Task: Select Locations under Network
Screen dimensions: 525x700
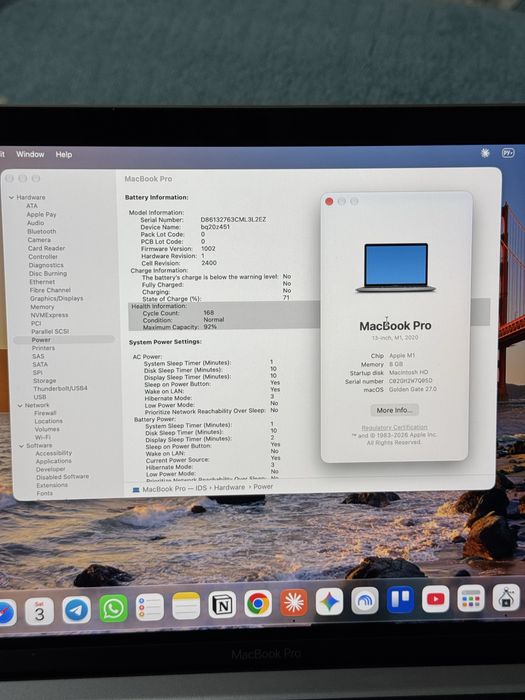Action: click(48, 421)
